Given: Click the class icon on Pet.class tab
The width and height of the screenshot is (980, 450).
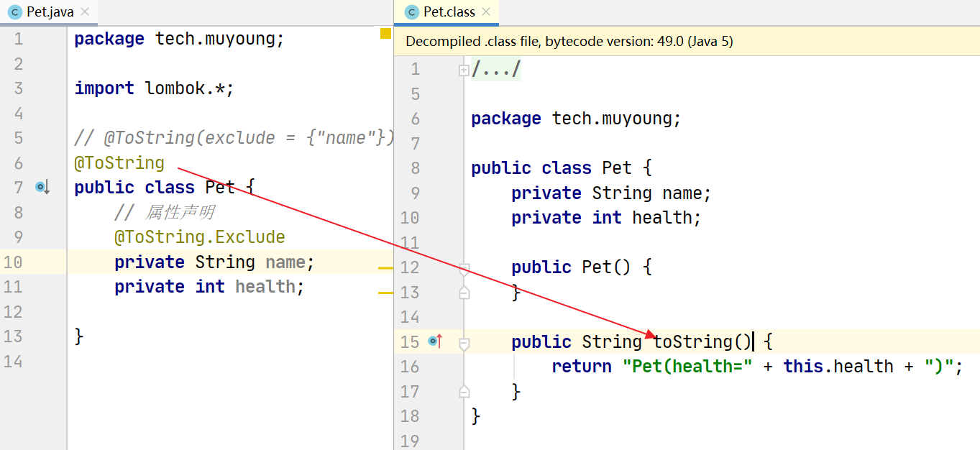Looking at the screenshot, I should click(x=412, y=12).
